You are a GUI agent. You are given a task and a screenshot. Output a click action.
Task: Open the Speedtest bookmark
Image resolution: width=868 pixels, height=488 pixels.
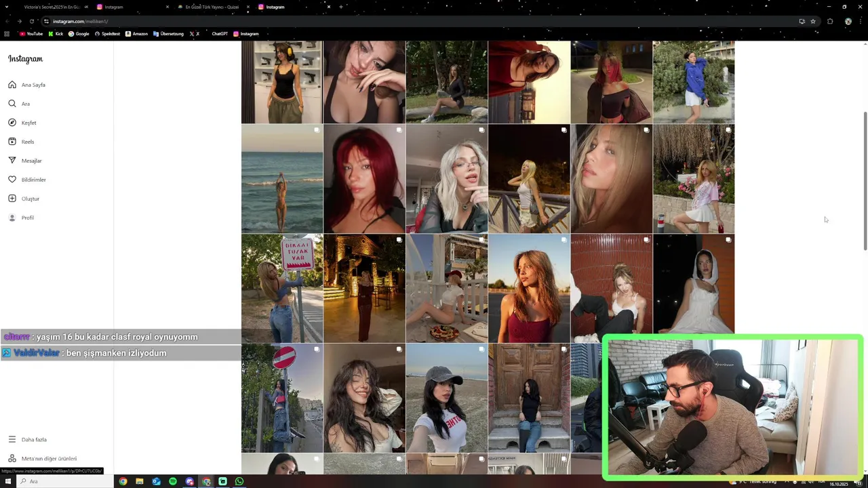point(107,34)
